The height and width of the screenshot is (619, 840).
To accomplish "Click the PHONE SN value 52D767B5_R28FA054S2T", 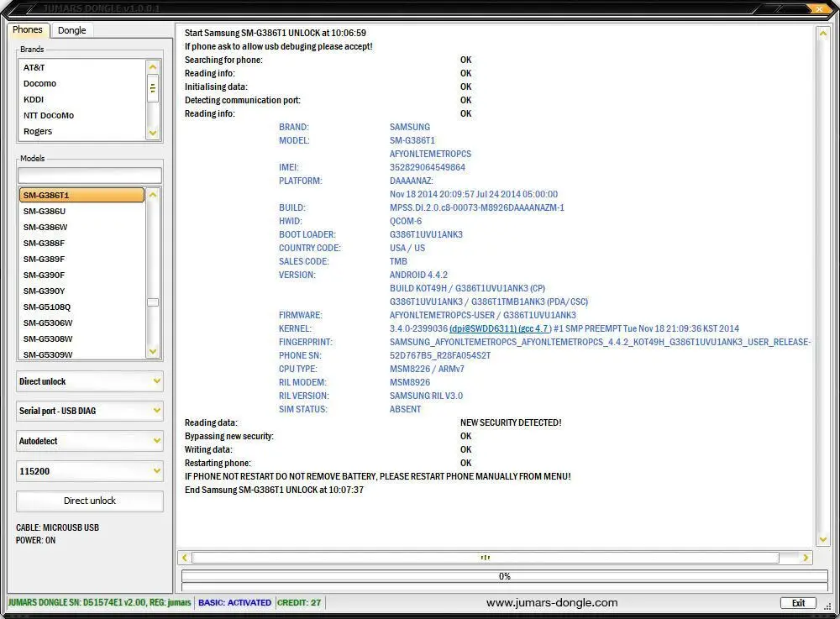I will click(x=440, y=355).
